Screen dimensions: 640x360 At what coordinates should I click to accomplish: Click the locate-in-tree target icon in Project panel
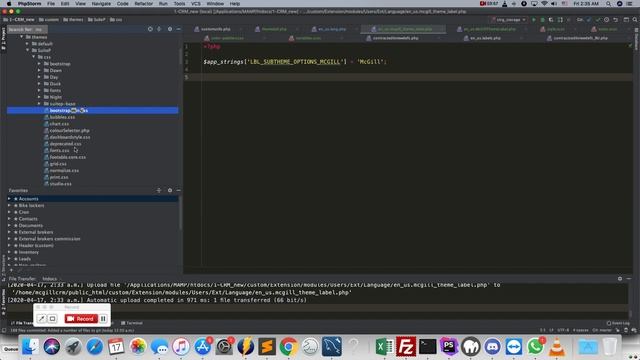coord(150,29)
